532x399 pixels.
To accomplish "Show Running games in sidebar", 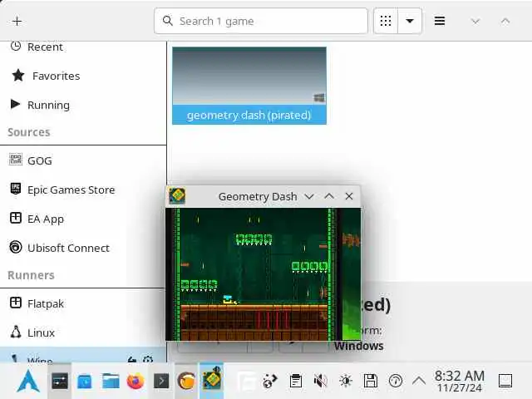I will point(83,105).
